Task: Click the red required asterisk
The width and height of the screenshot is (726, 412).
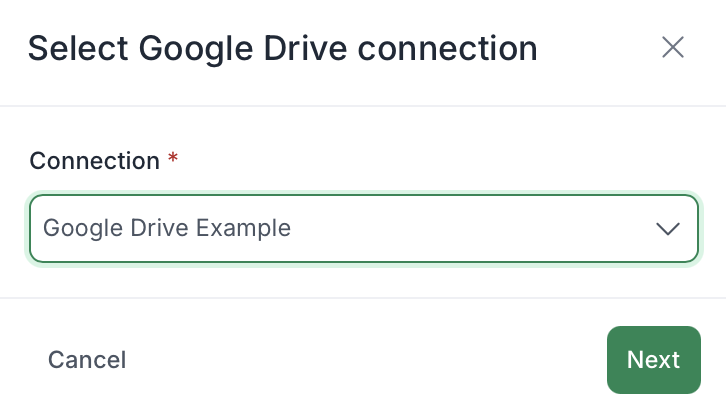Action: (173, 160)
